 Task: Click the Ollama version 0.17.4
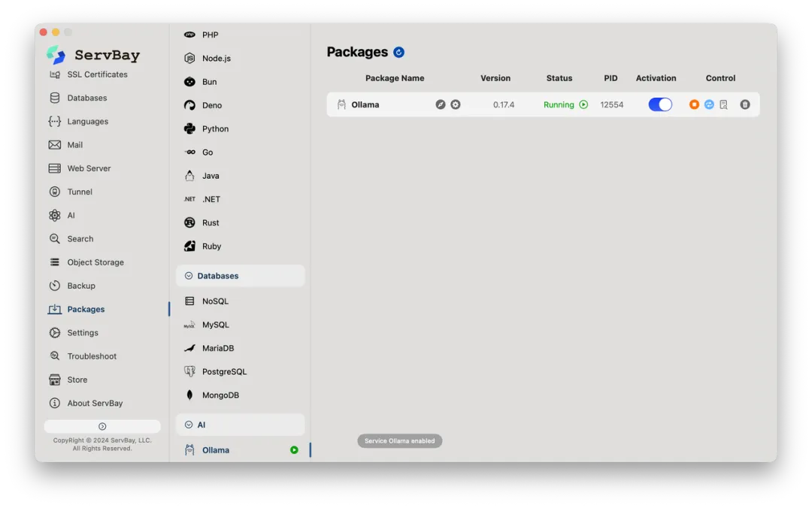tap(504, 104)
